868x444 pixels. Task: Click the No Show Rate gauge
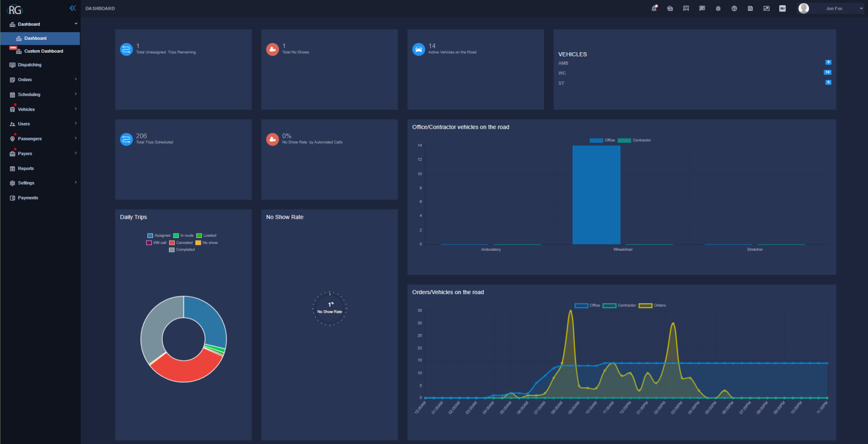[330, 309]
